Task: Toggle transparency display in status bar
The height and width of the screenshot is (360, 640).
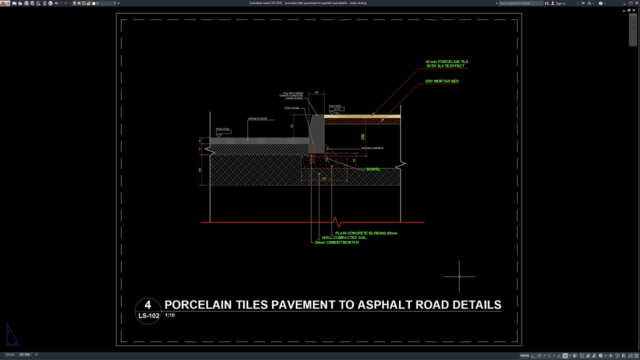Action: click(x=575, y=356)
